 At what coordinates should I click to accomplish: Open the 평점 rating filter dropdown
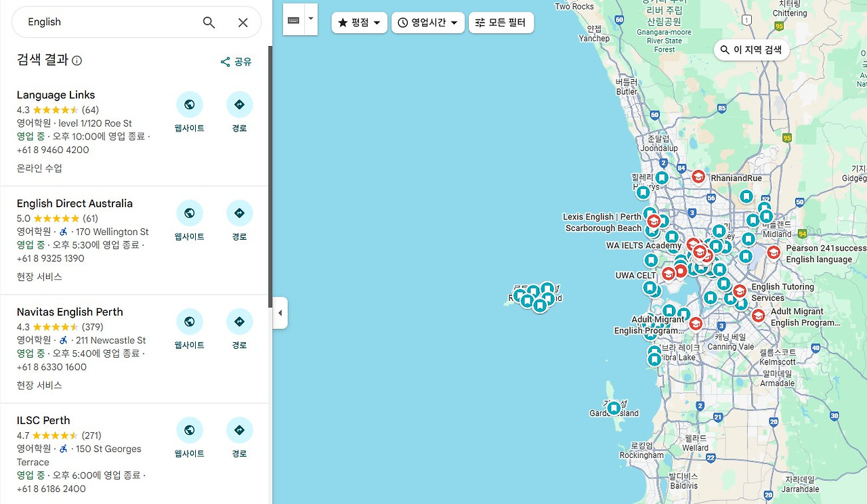click(360, 22)
